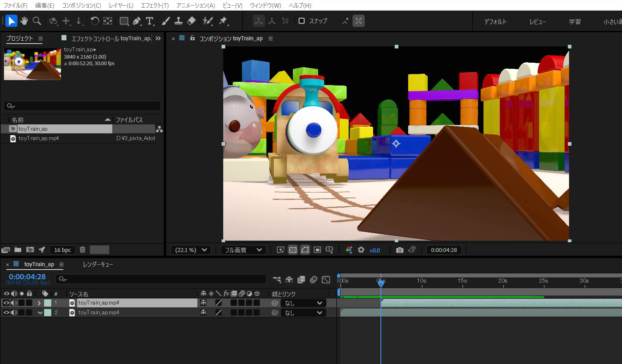
Task: Select the Pen tool
Action: (137, 21)
